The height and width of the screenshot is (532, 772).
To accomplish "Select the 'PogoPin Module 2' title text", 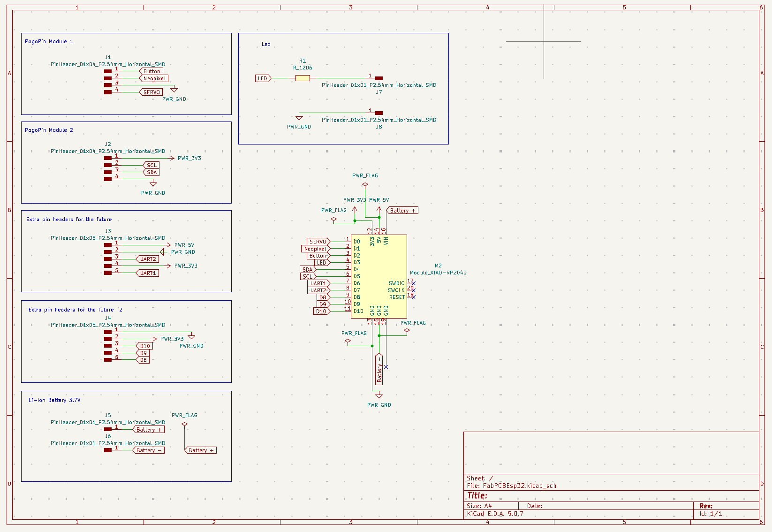I will coord(49,130).
